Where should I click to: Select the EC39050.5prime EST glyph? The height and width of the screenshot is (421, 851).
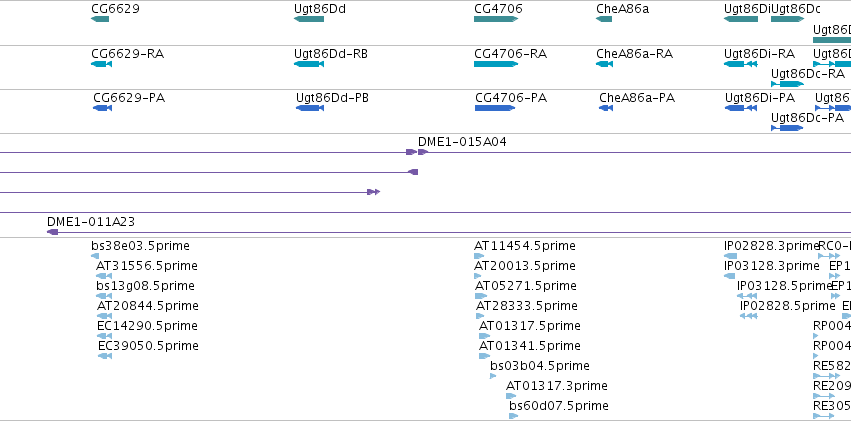[x=105, y=356]
